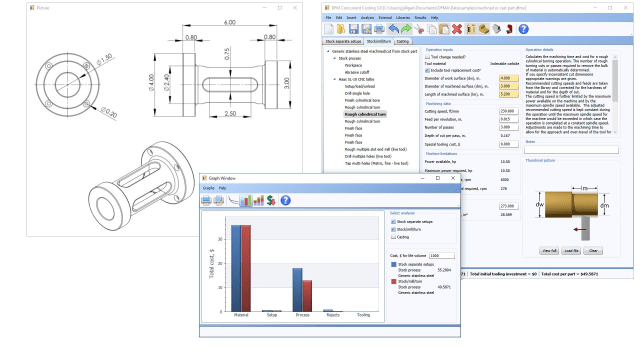Click the red X Delete icon
Viewport: 640px width, 360px height.
click(457, 29)
